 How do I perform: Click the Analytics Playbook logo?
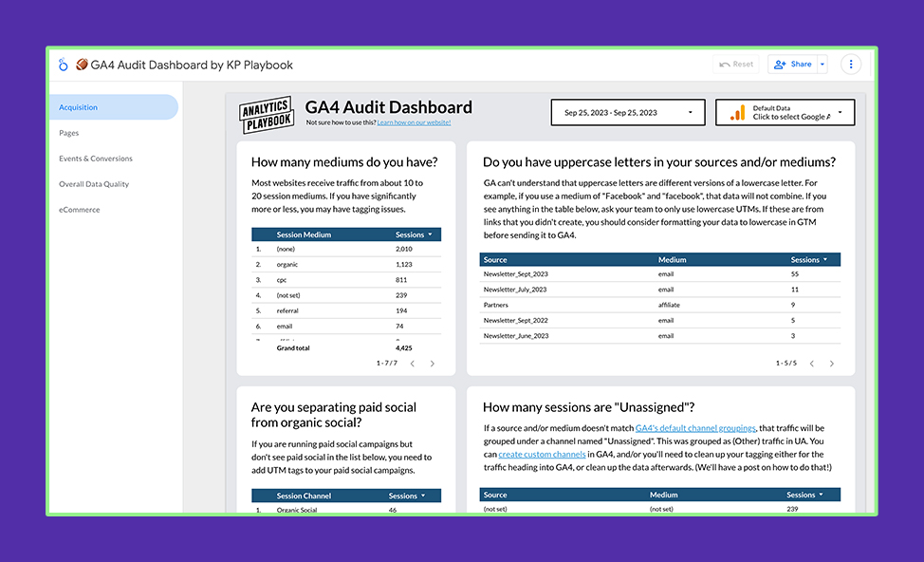pyautogui.click(x=266, y=113)
